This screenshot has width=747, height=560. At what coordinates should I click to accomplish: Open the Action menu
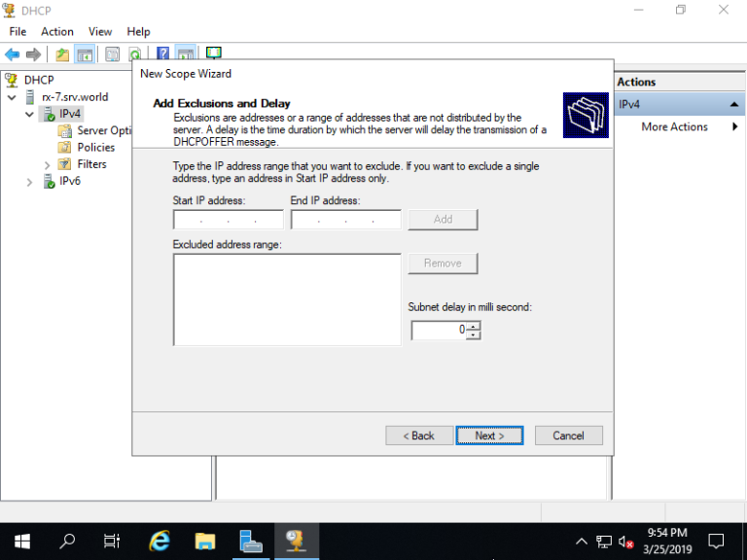coord(57,32)
